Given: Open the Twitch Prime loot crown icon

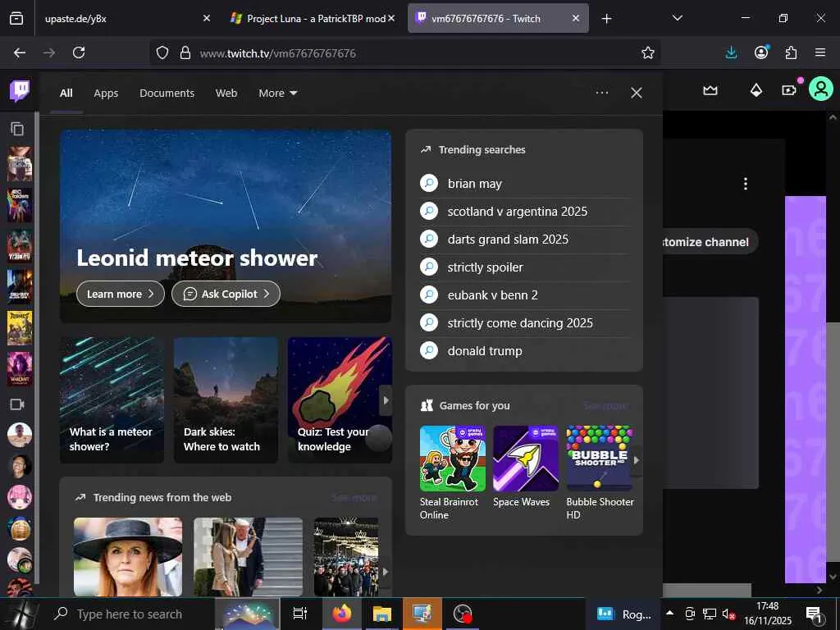Looking at the screenshot, I should tap(710, 90).
